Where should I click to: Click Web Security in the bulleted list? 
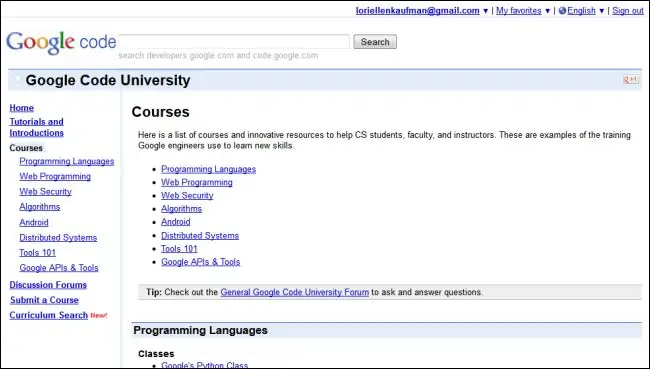click(187, 196)
